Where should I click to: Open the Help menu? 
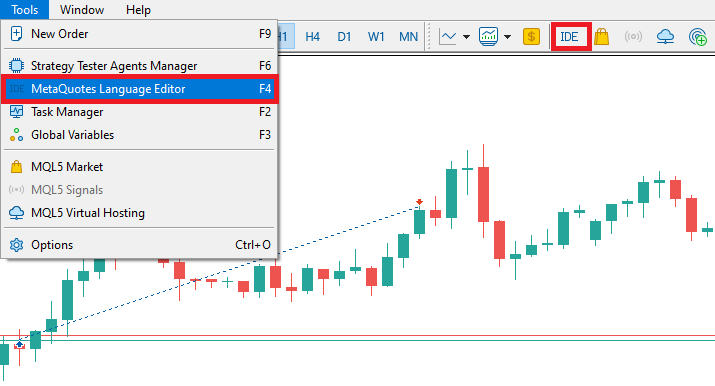click(x=138, y=10)
